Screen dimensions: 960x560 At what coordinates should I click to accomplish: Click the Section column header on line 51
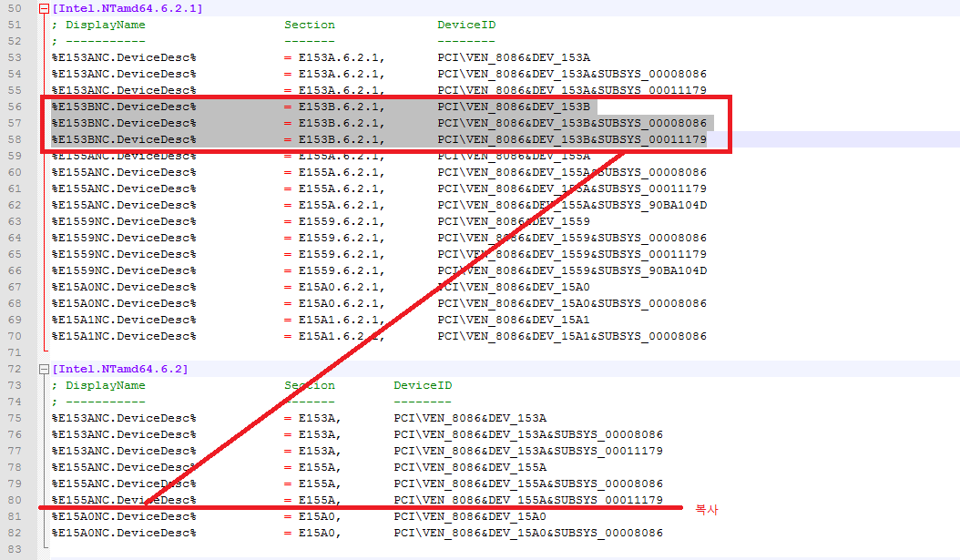point(309,25)
